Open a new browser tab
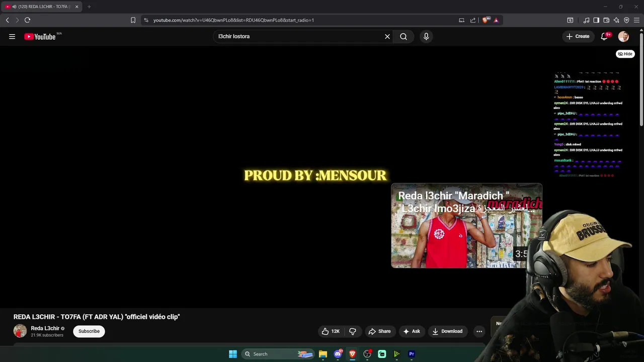644x362 pixels. pos(89,7)
